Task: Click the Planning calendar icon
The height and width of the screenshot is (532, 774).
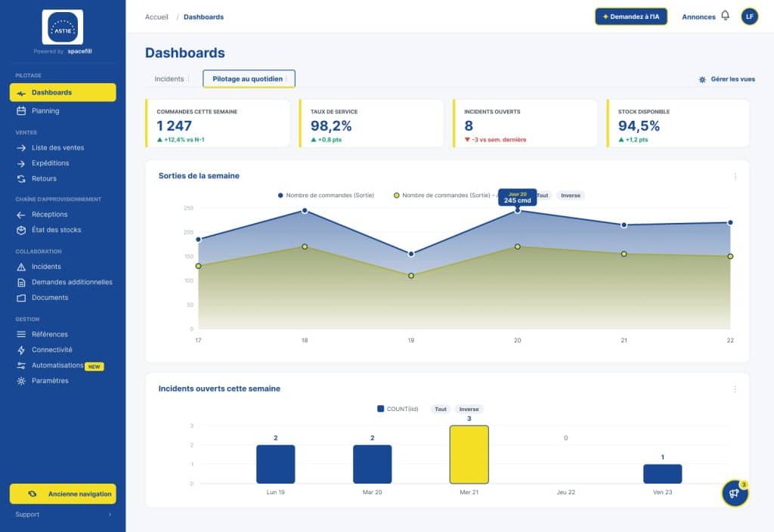Action: coord(21,111)
